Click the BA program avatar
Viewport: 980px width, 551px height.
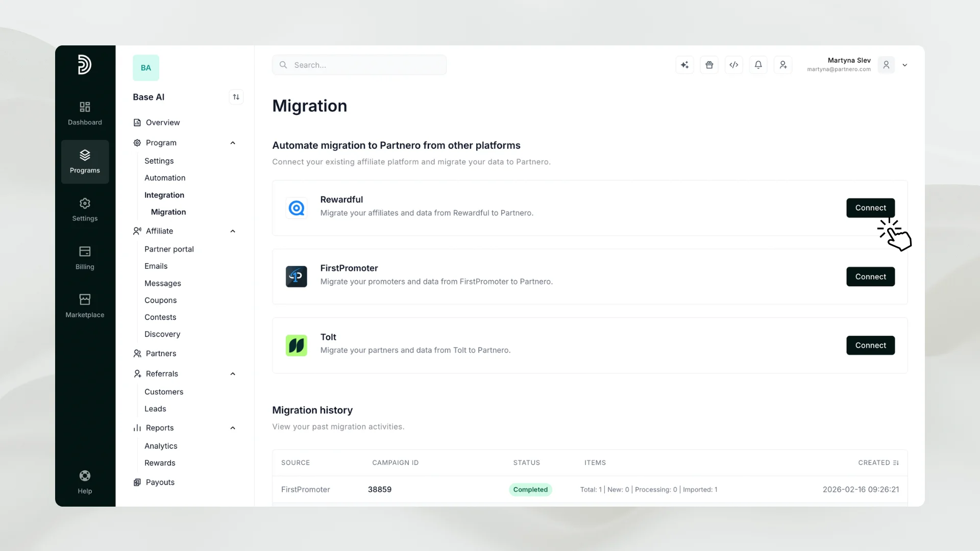pyautogui.click(x=146, y=68)
